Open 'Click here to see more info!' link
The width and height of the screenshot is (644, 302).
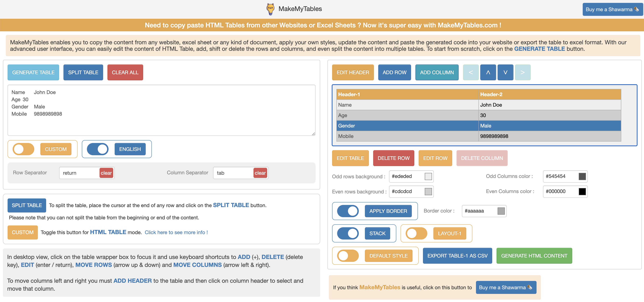coord(176,232)
